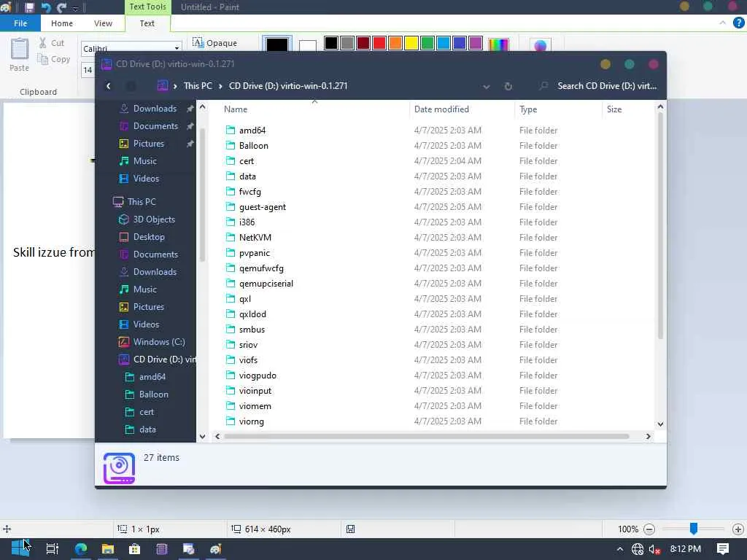Select the Balloon folder in the file list
The width and height of the screenshot is (747, 560).
pos(253,146)
